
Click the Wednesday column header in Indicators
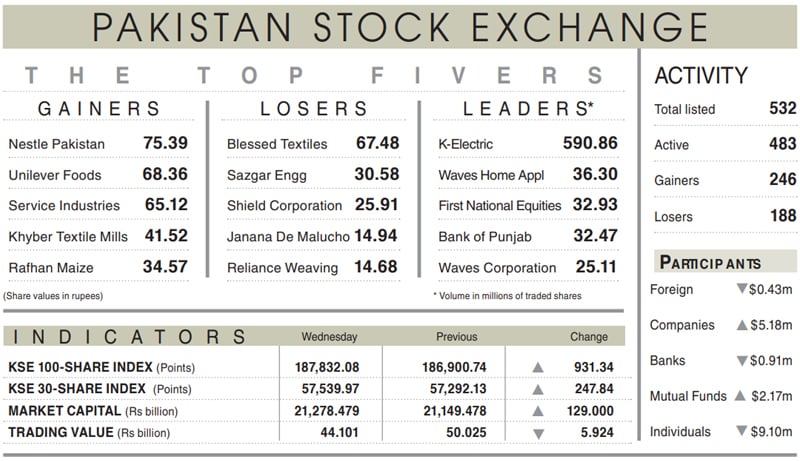(x=328, y=337)
